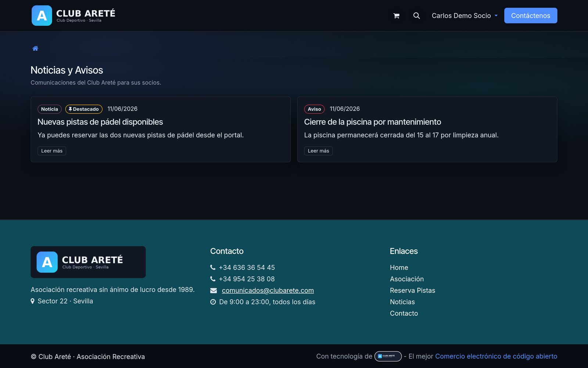This screenshot has height=368, width=588.
Task: Open the shopping cart icon
Action: coord(396,16)
